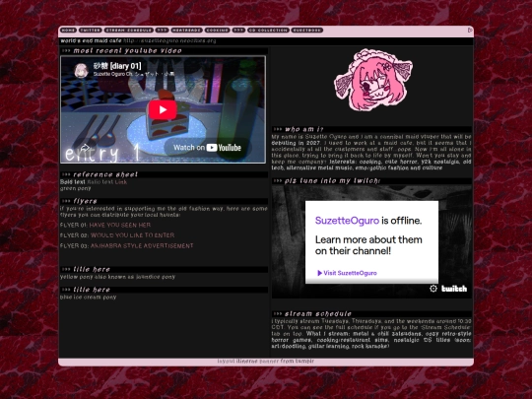Click the YouTube channel avatar in the video

click(81, 70)
